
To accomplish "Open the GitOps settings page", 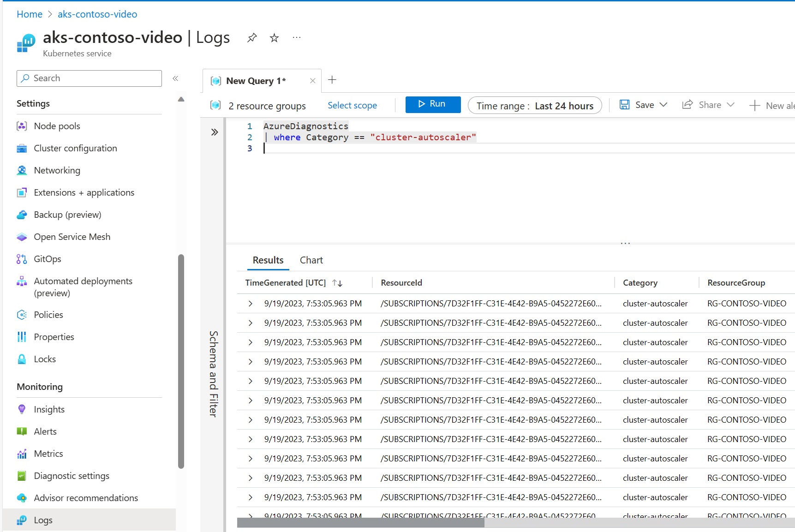I will pos(47,259).
